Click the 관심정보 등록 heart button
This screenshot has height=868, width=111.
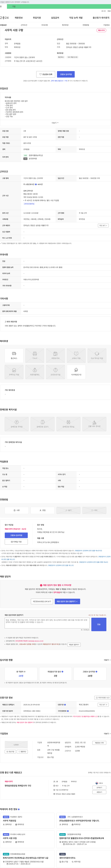click(46, 74)
